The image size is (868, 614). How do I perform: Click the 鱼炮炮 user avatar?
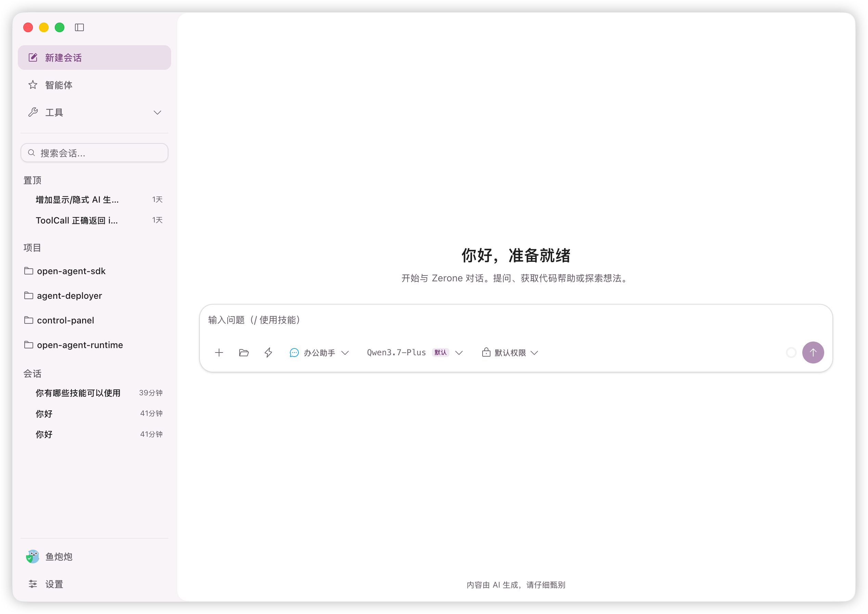click(x=33, y=557)
